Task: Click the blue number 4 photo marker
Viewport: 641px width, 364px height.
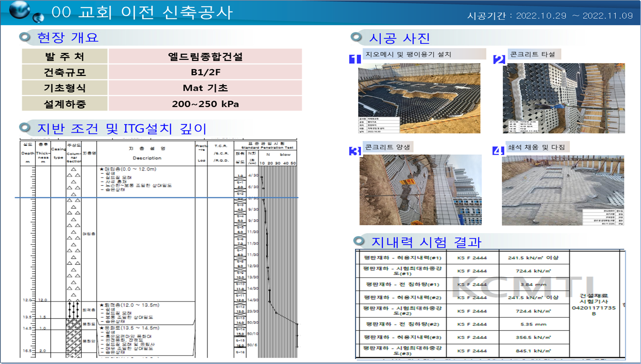Action: [498, 151]
